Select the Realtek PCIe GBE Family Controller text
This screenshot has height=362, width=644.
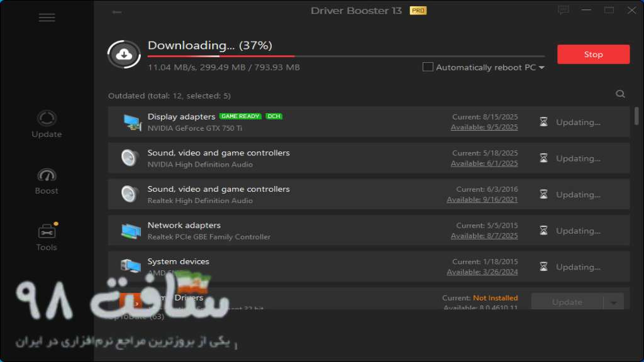pos(209,237)
